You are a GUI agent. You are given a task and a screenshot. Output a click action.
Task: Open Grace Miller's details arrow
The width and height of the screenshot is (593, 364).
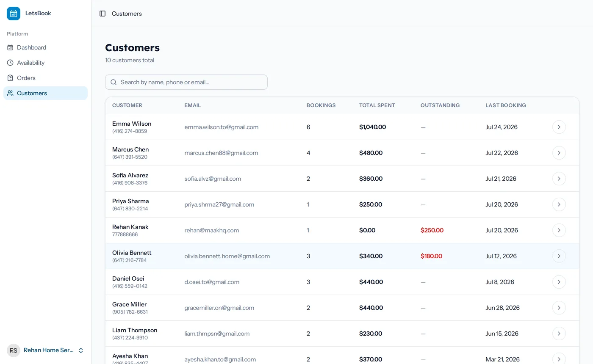[559, 308]
